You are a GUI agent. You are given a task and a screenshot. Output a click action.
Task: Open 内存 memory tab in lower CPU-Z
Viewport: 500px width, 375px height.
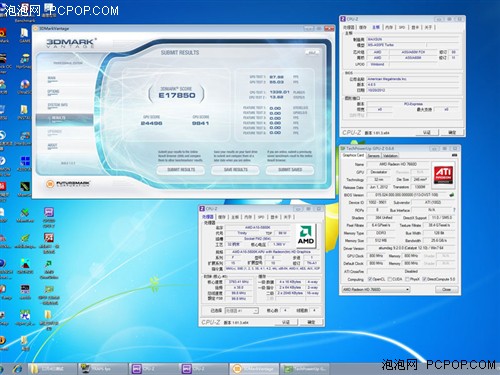tap(248, 217)
